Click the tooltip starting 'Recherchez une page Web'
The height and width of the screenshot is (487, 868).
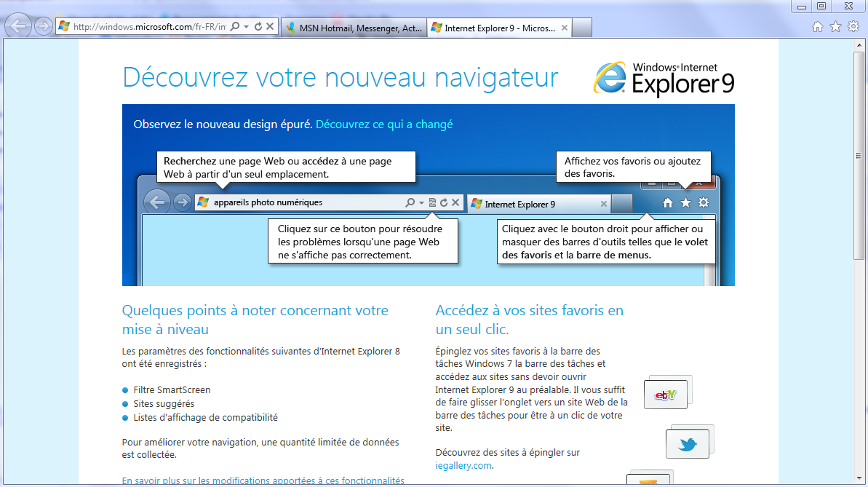pyautogui.click(x=286, y=167)
